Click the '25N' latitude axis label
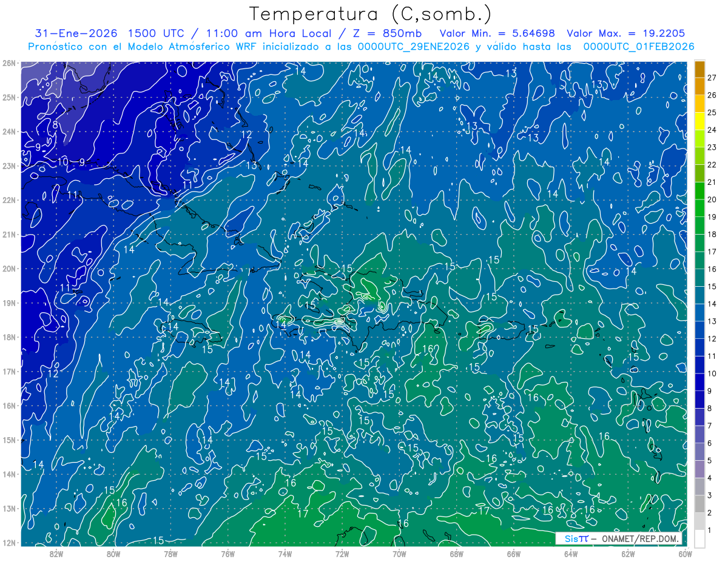Image resolution: width=728 pixels, height=562 pixels. click(x=9, y=97)
